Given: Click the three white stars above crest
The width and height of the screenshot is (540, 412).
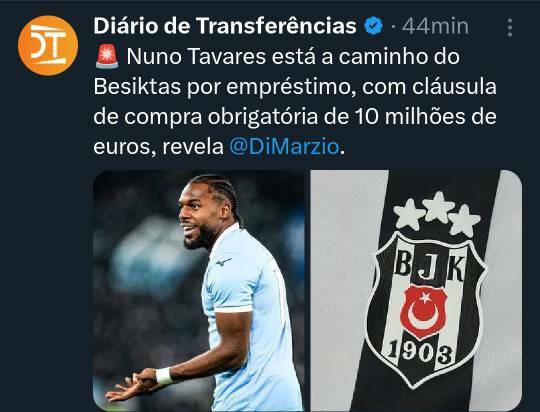Looking at the screenshot, I should point(437,214).
